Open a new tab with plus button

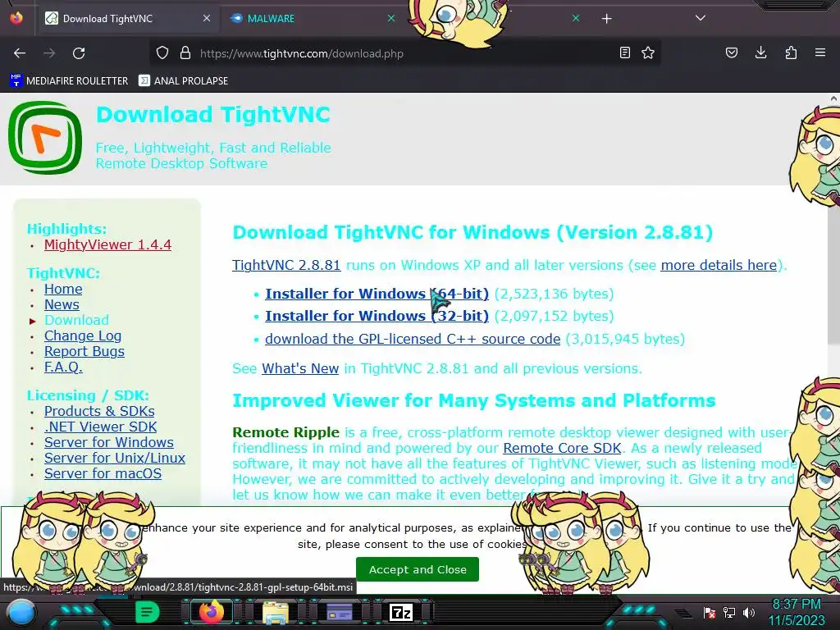click(606, 19)
